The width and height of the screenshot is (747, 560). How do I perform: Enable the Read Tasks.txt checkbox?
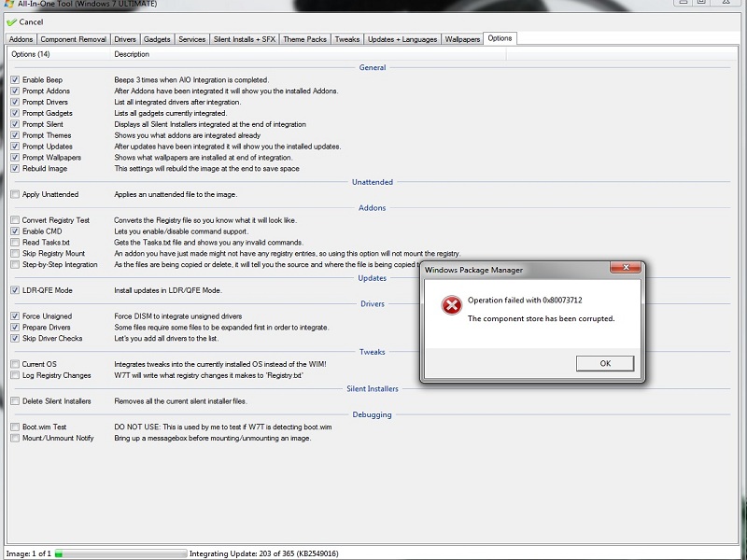pos(15,243)
